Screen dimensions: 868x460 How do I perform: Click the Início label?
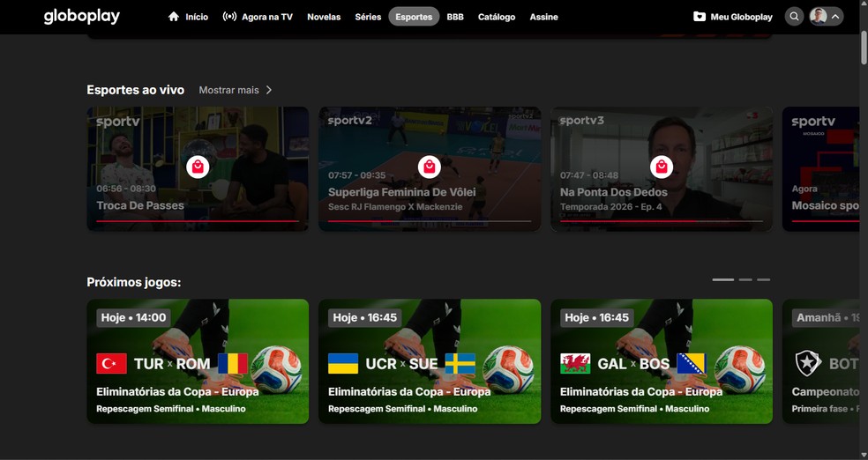(x=197, y=17)
